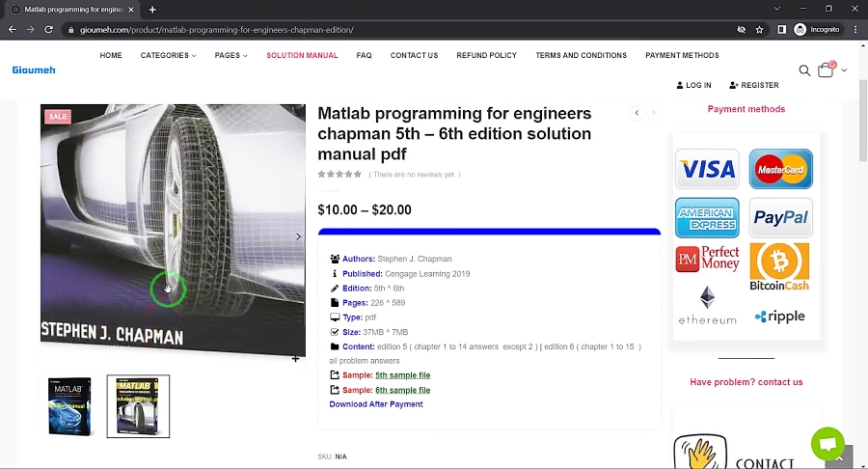Open a new browser tab

pos(152,10)
